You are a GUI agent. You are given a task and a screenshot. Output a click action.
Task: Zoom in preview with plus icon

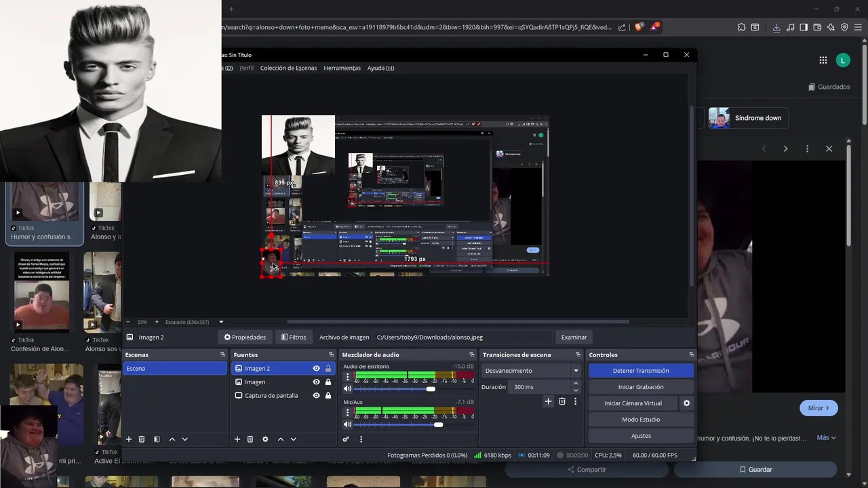(x=157, y=322)
